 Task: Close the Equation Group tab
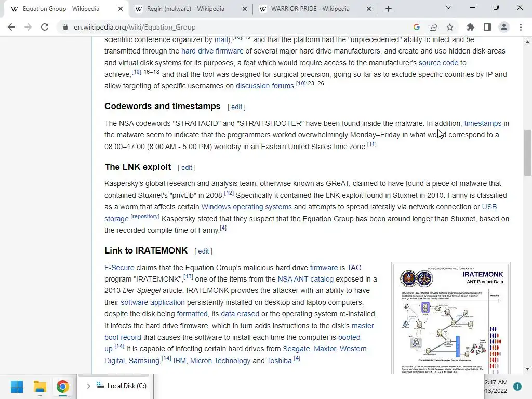[121, 9]
